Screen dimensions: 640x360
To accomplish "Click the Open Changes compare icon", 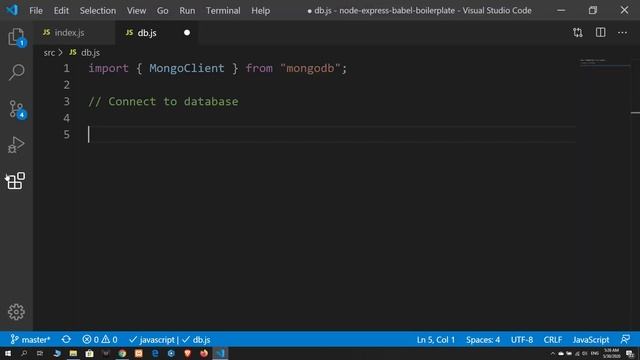I will (x=578, y=33).
